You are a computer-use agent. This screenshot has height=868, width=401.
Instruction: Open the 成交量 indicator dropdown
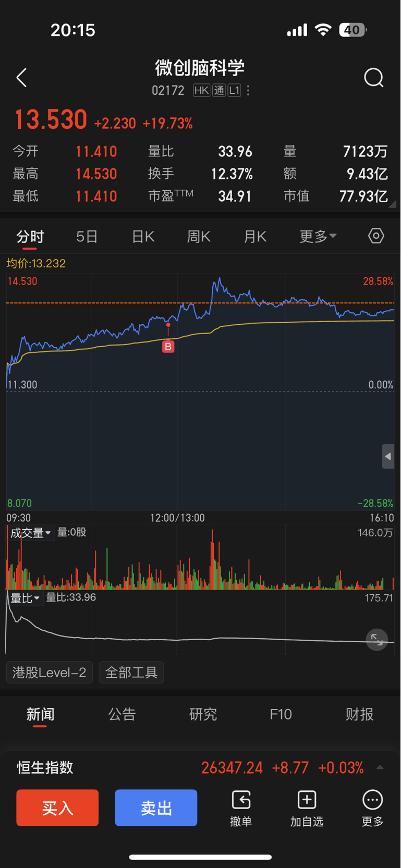pyautogui.click(x=30, y=533)
